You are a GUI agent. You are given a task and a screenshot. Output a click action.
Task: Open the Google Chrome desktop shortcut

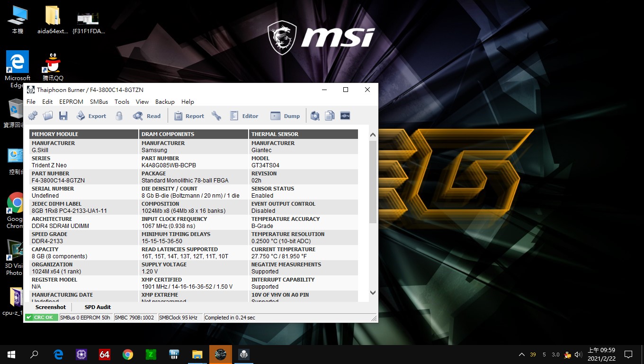pos(16,211)
